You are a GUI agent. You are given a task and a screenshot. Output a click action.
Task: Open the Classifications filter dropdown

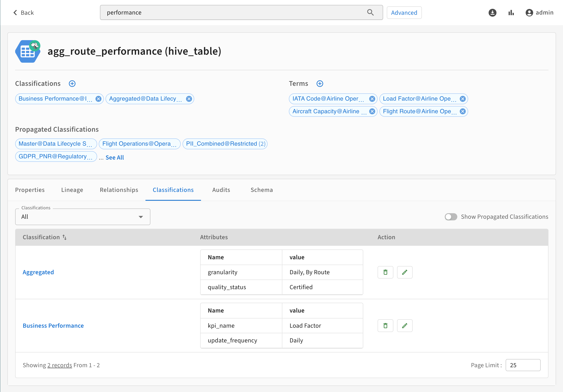pyautogui.click(x=83, y=217)
